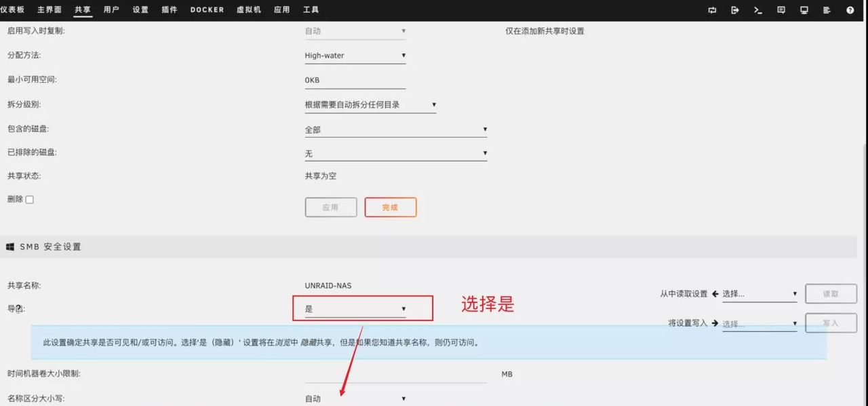
Task: Open help using the question mark icon
Action: (850, 10)
